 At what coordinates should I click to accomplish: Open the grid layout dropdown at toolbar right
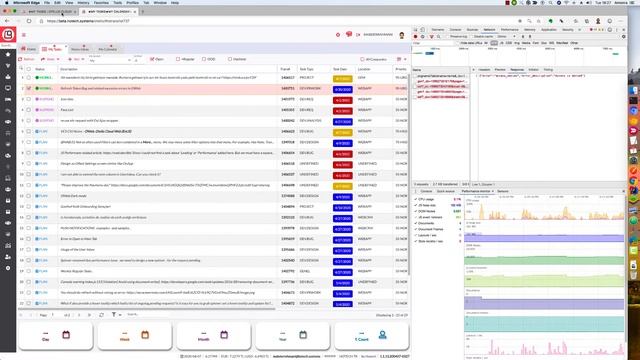402,59
